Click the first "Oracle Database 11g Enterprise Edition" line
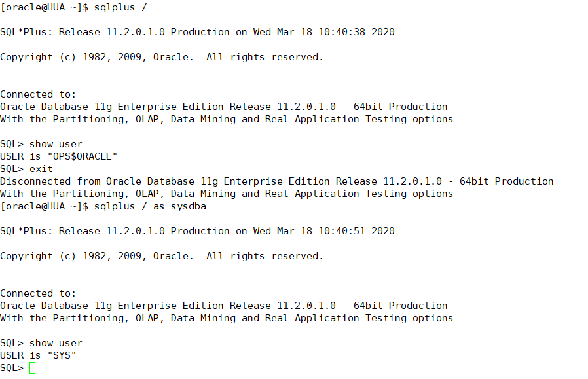Image resolution: width=588 pixels, height=379 pixels. pyautogui.click(x=223, y=107)
